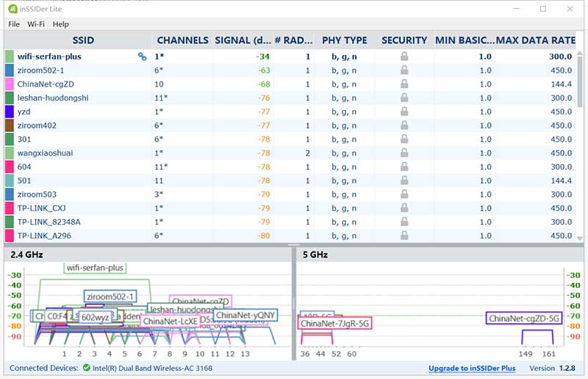Click the lock icon in leshan-huodongshi row

tap(404, 98)
